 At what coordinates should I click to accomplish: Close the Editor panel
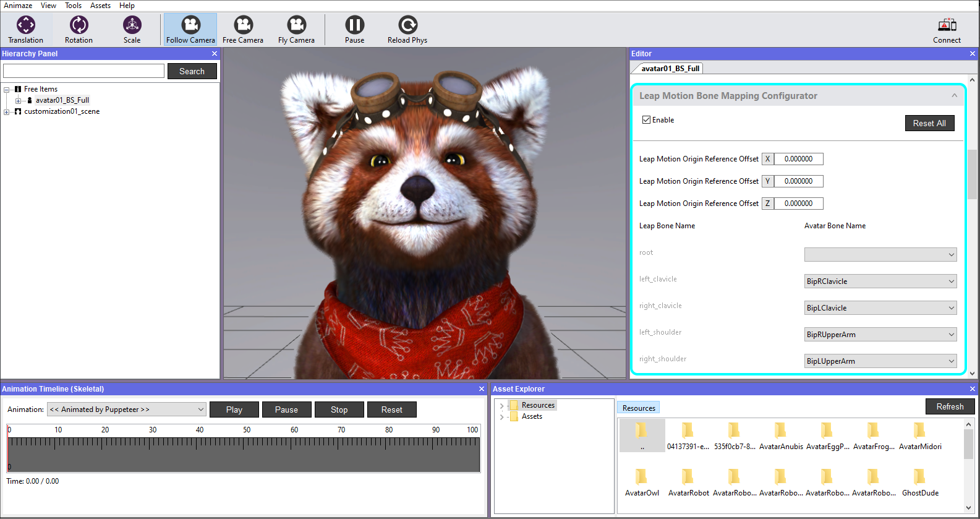coord(973,54)
